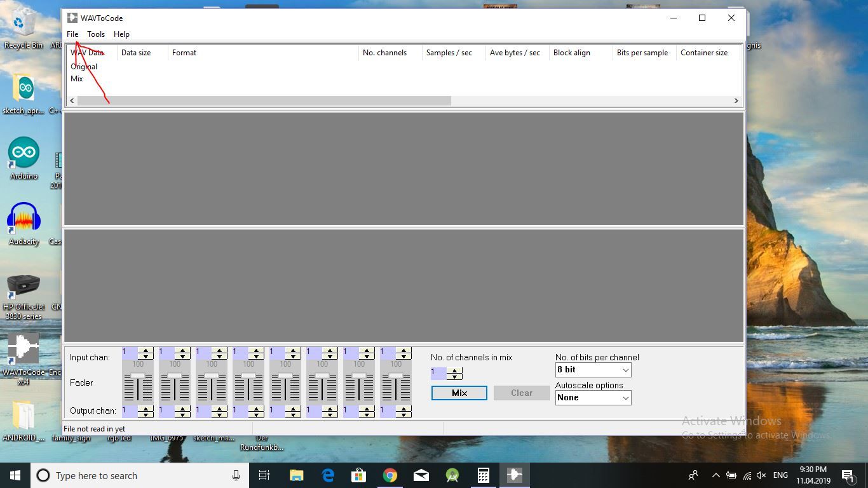Open Recycle Bin on the desktop
Image resolution: width=868 pixels, height=488 pixels.
[24, 28]
